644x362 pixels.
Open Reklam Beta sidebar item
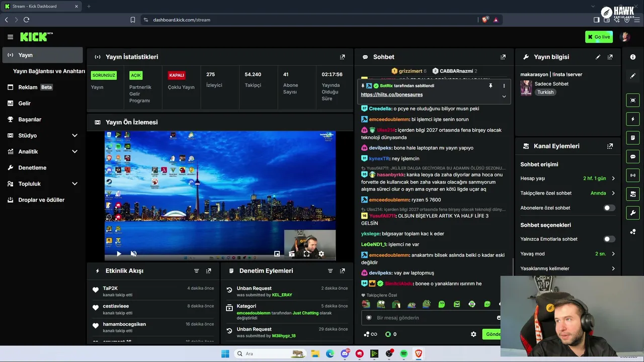pos(42,87)
